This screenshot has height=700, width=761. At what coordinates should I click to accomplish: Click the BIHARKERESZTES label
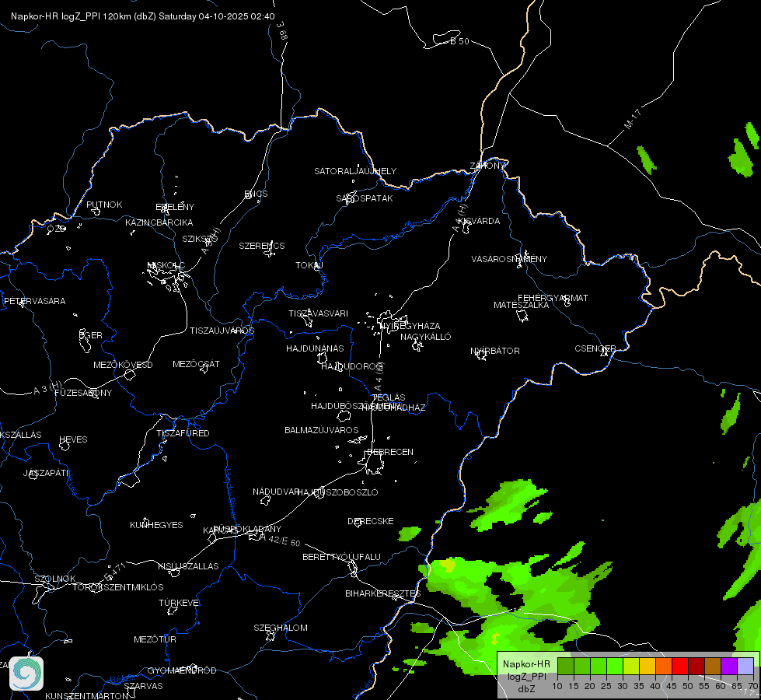383,593
